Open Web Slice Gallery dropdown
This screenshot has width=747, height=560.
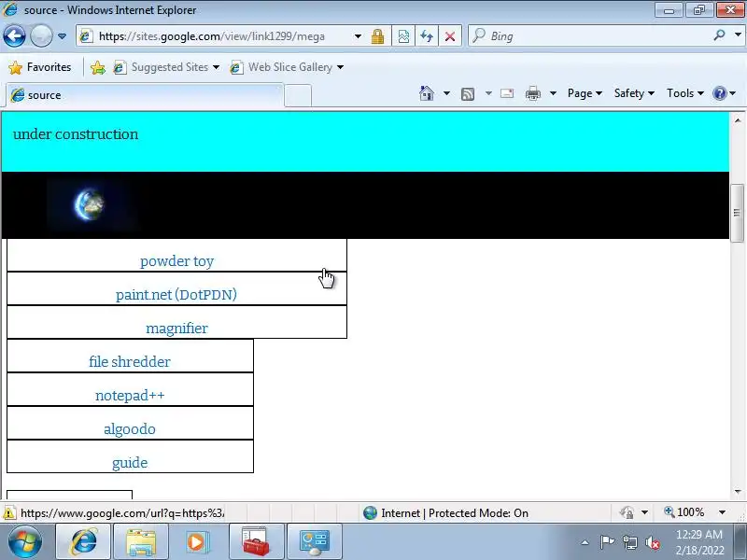coord(287,67)
